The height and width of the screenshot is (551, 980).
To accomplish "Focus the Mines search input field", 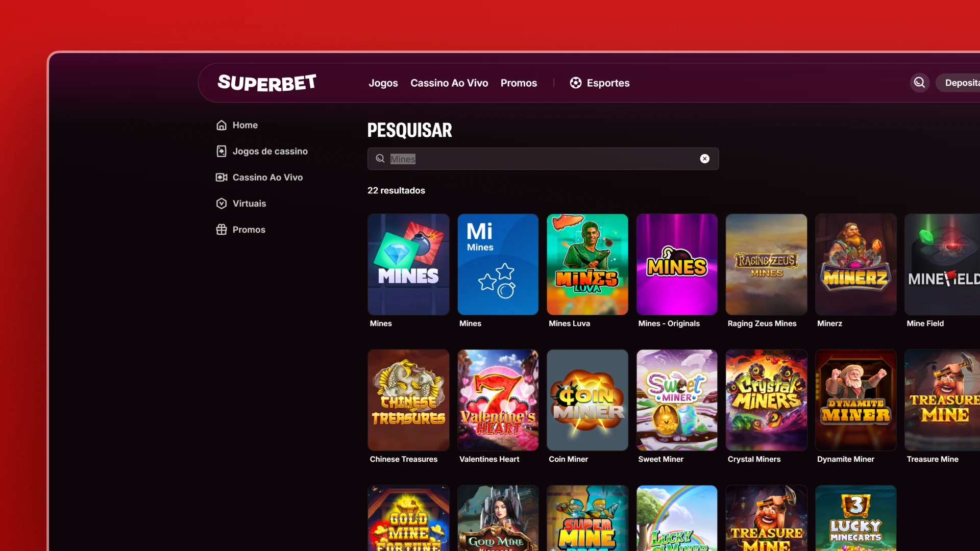I will point(541,159).
